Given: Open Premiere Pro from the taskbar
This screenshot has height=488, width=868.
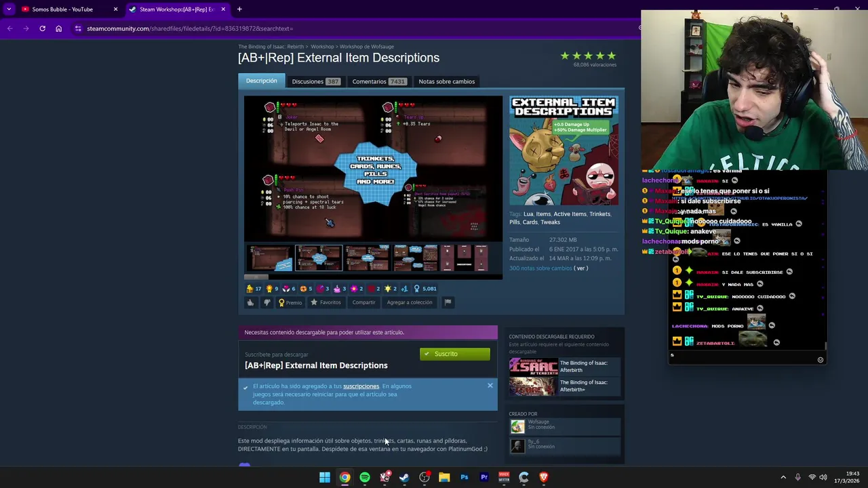Looking at the screenshot, I should 484,477.
